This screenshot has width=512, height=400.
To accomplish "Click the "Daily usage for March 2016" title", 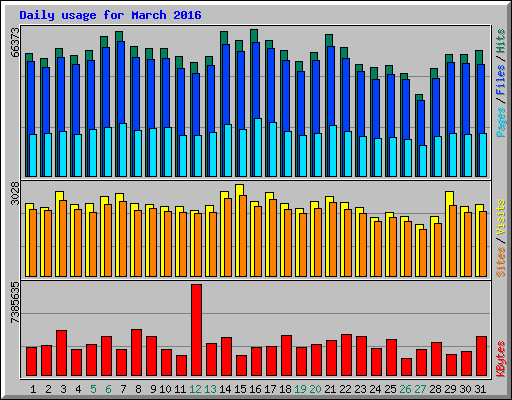I will pyautogui.click(x=110, y=15).
